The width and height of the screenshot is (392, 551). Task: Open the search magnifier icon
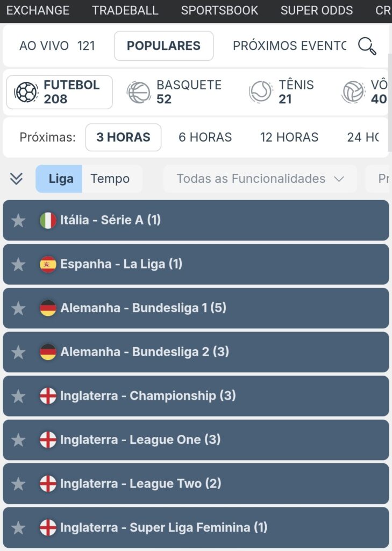tap(367, 46)
